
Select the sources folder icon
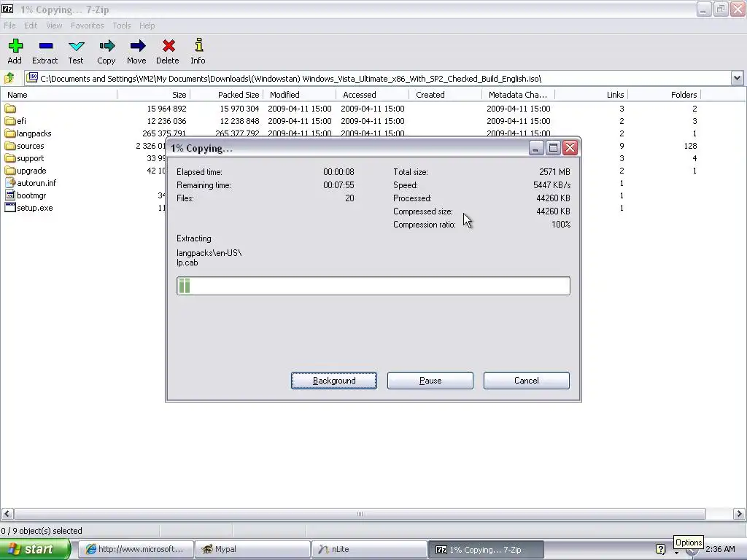(10, 146)
